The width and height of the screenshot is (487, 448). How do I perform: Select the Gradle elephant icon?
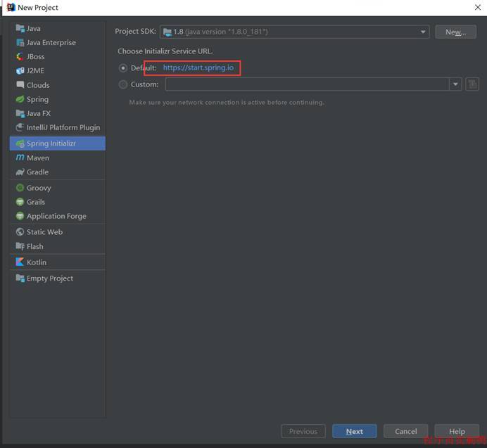point(20,172)
